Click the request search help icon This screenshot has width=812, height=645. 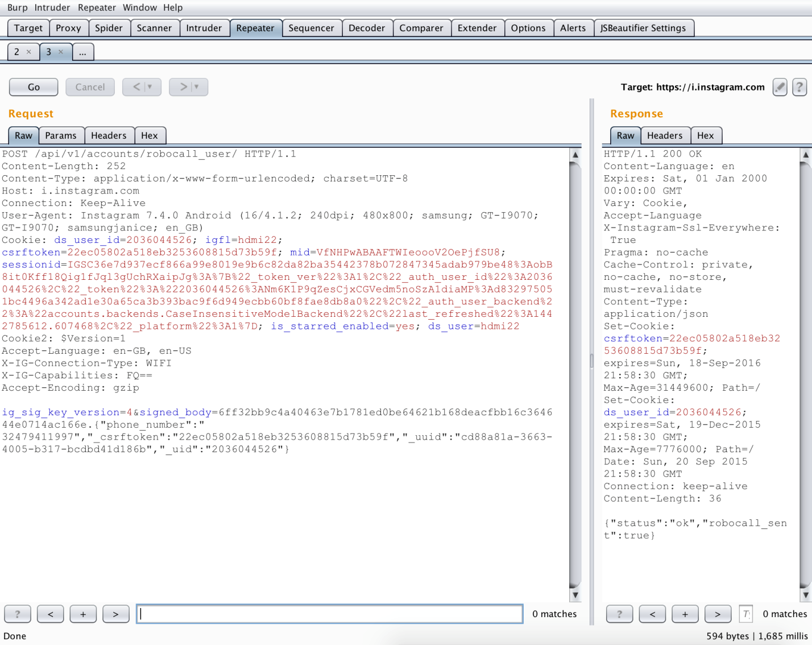[x=18, y=614]
